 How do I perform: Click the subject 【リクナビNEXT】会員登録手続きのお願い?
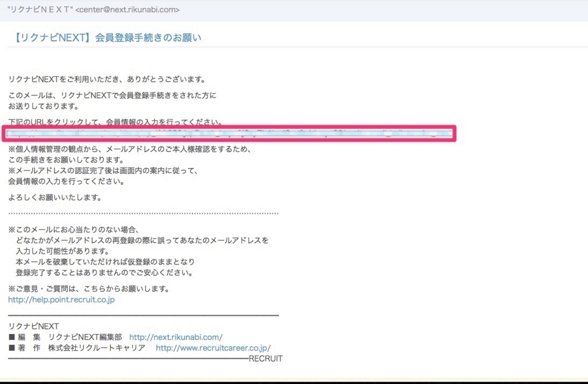coord(107,37)
